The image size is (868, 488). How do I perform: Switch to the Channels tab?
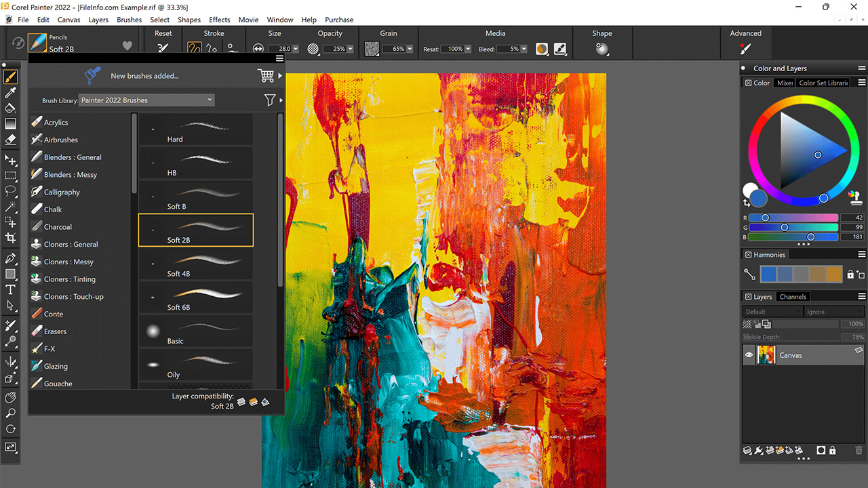pyautogui.click(x=793, y=296)
